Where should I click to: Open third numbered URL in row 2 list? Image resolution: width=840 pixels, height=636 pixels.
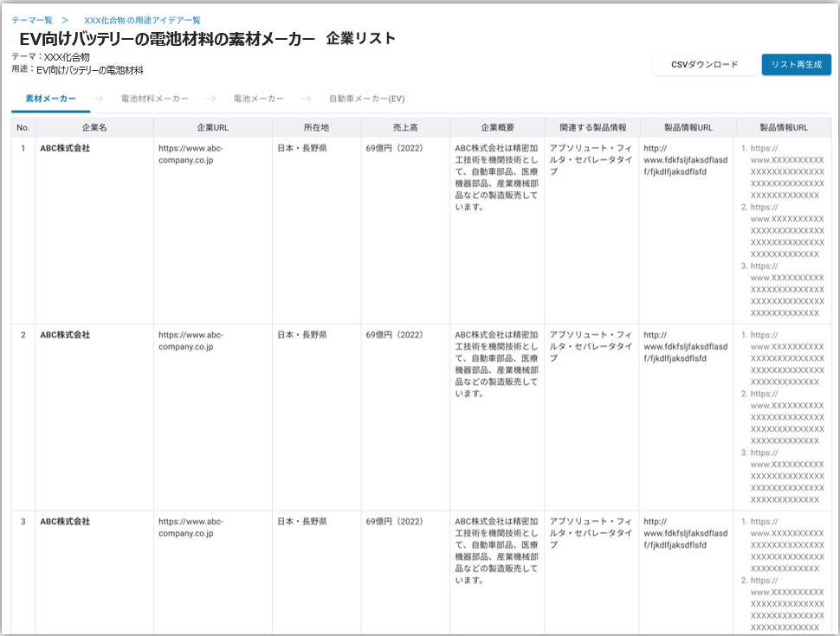(x=787, y=476)
